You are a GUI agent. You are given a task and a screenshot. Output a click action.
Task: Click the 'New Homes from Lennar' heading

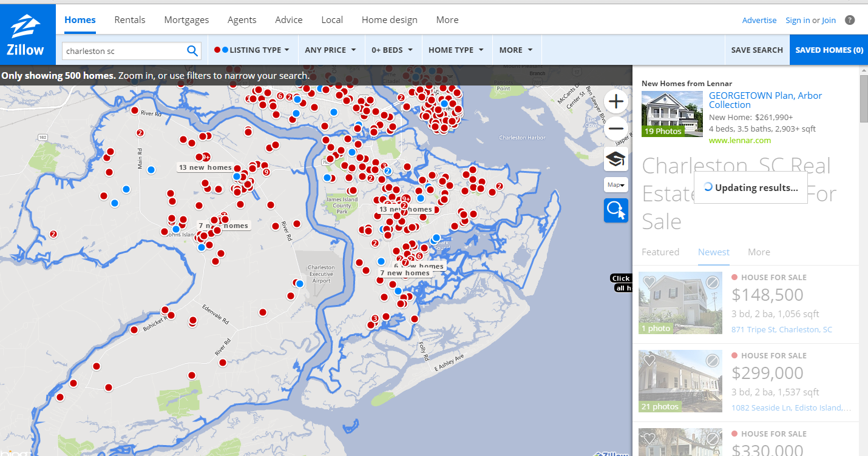[x=687, y=84]
